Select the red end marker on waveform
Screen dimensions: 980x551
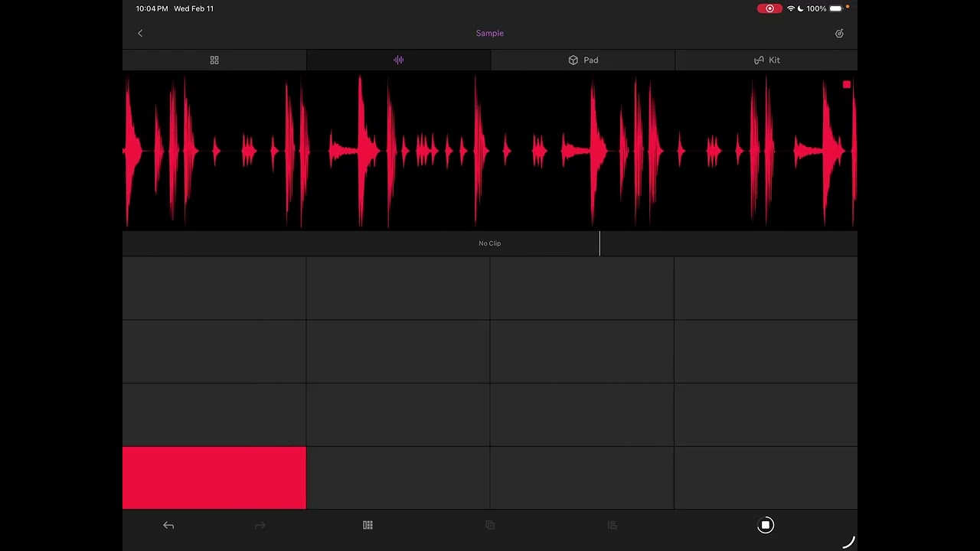[847, 85]
